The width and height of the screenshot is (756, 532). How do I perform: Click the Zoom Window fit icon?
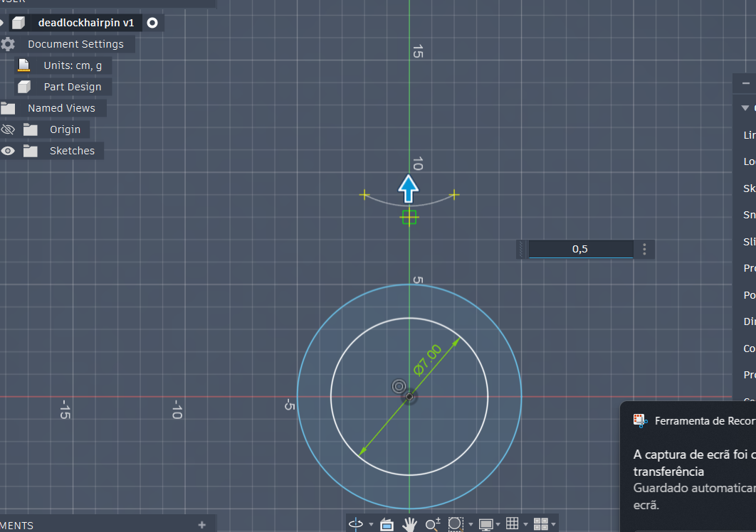[455, 523]
